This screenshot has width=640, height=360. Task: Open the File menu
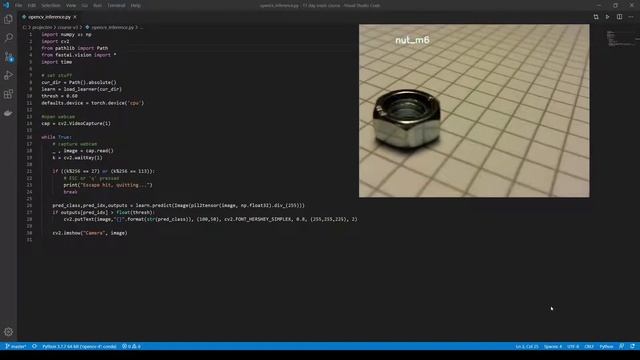click(18, 5)
